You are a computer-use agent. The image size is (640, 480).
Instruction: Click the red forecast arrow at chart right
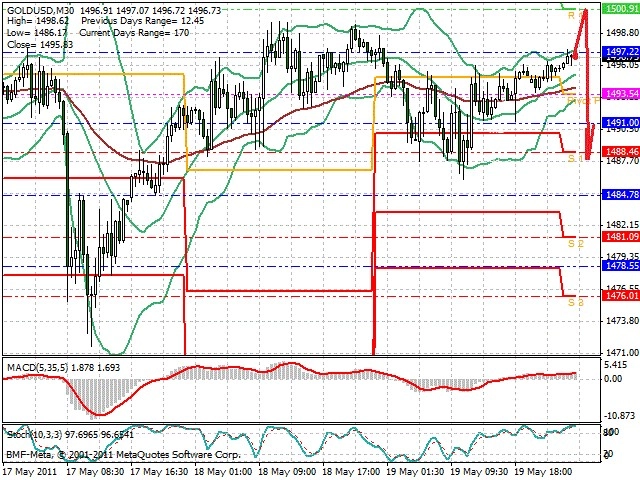pyautogui.click(x=584, y=84)
